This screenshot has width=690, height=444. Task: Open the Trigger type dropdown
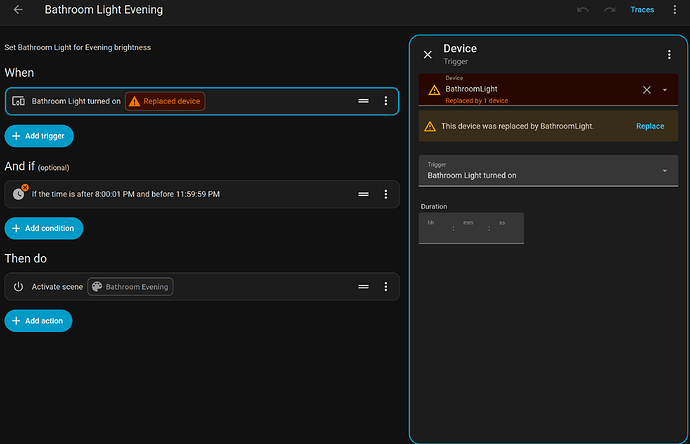point(548,171)
